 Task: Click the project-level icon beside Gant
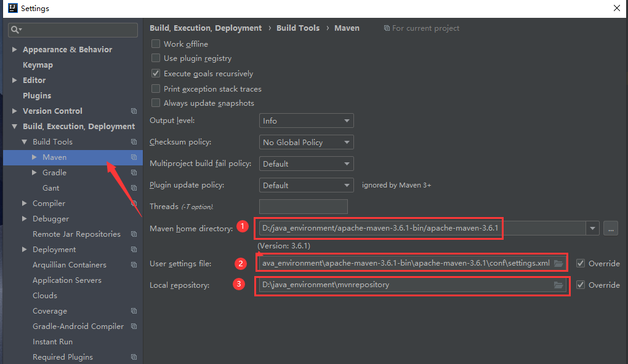pos(134,188)
